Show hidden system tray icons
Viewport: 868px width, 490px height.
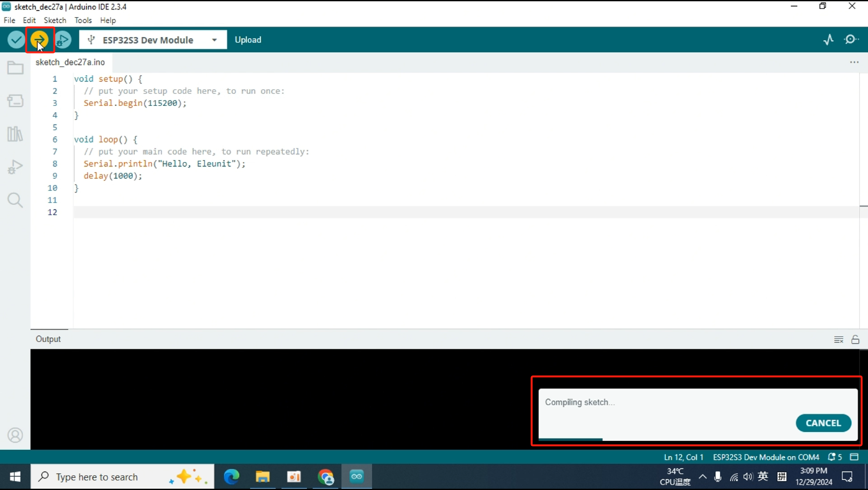click(703, 477)
